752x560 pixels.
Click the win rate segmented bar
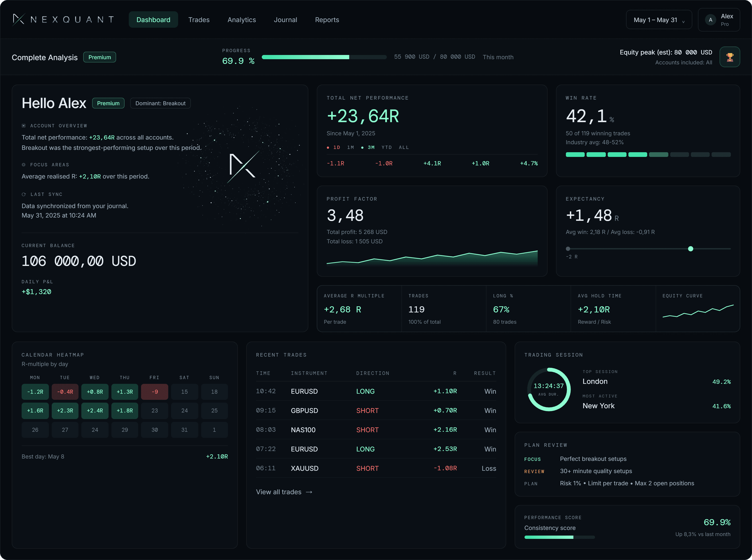click(648, 155)
